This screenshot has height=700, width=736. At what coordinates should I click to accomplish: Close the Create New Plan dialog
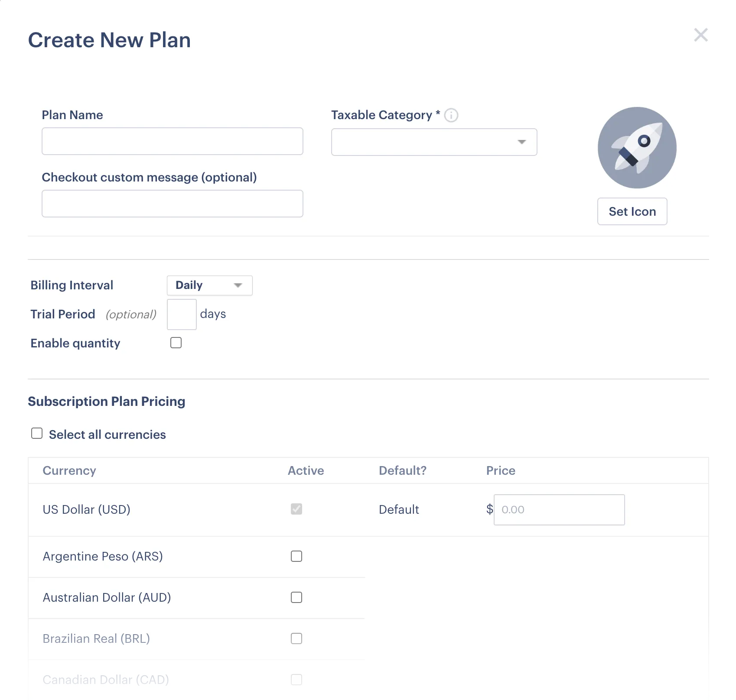click(x=700, y=35)
